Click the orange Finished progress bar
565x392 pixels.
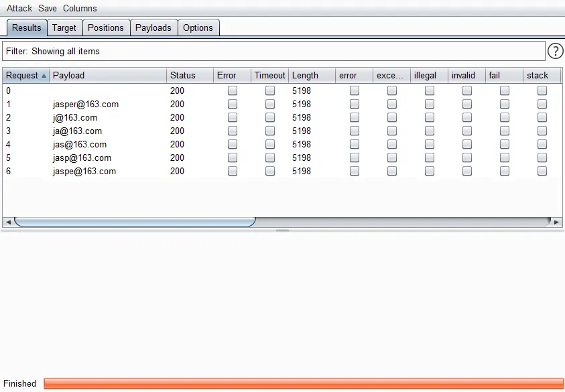(304, 383)
